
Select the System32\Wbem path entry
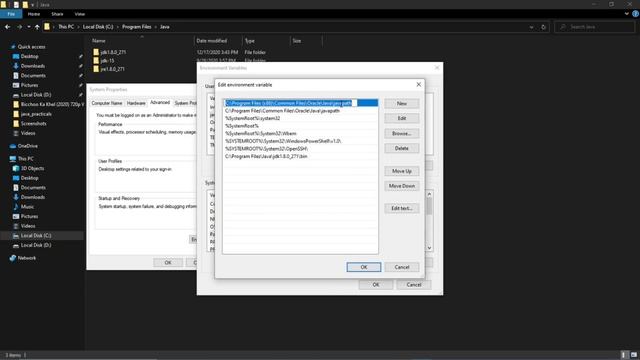[300, 133]
